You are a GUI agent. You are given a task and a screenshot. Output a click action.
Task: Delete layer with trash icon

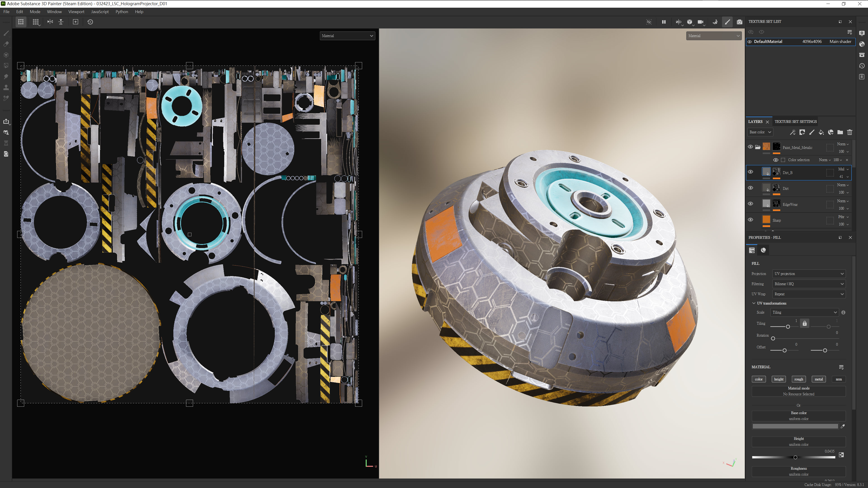pos(849,132)
